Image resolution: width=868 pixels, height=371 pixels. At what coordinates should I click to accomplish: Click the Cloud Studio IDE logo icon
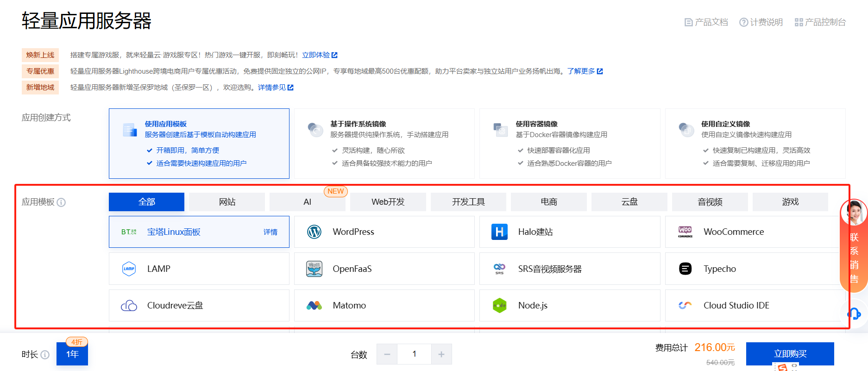pos(685,306)
